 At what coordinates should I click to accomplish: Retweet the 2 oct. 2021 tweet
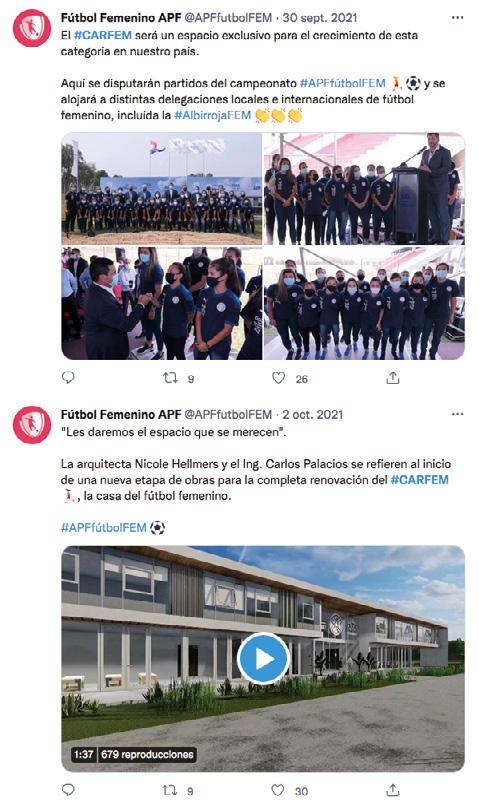(x=170, y=790)
